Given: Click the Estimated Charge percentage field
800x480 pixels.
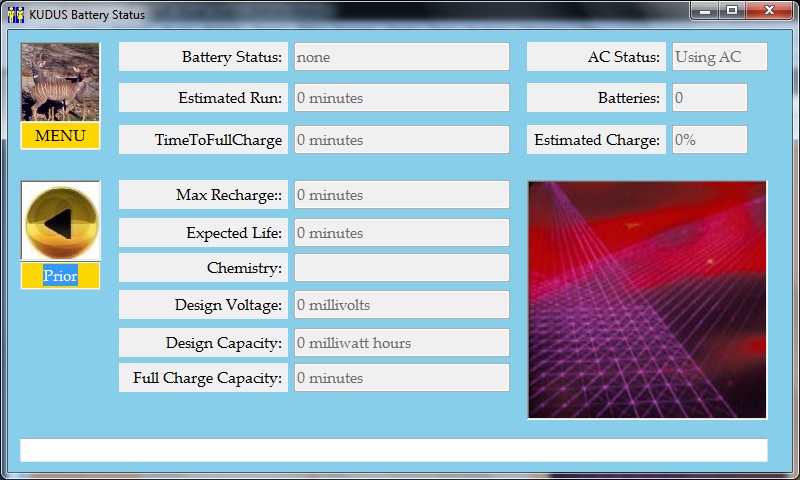Looking at the screenshot, I should 709,140.
